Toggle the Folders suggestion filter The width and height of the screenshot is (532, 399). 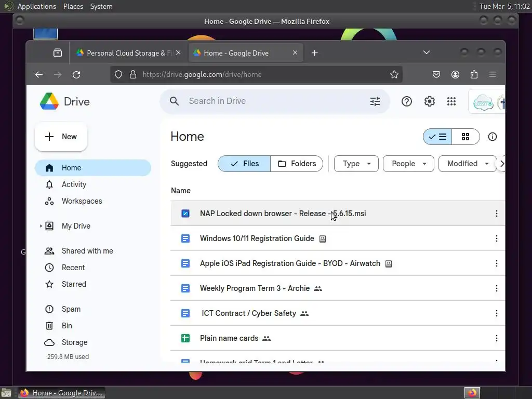point(297,164)
